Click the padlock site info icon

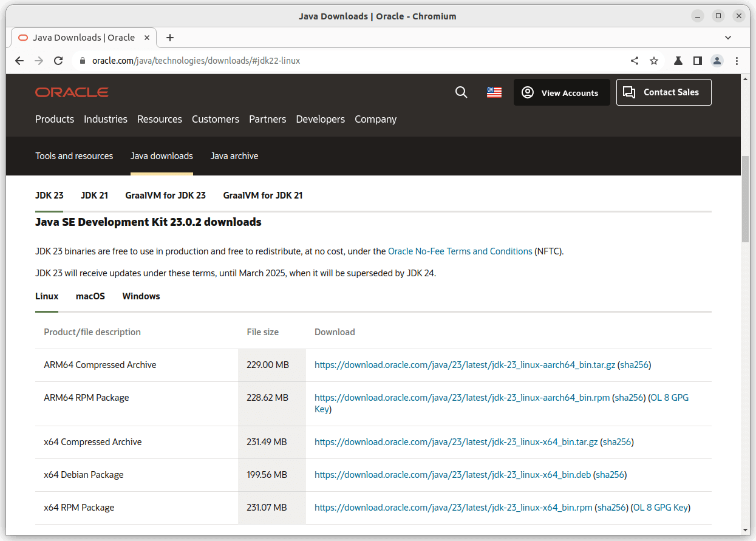82,61
